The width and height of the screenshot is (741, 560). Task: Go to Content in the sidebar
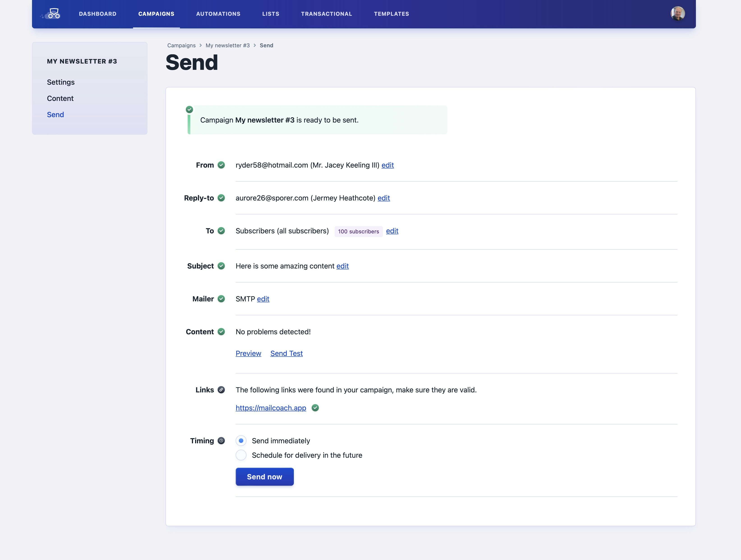point(60,98)
